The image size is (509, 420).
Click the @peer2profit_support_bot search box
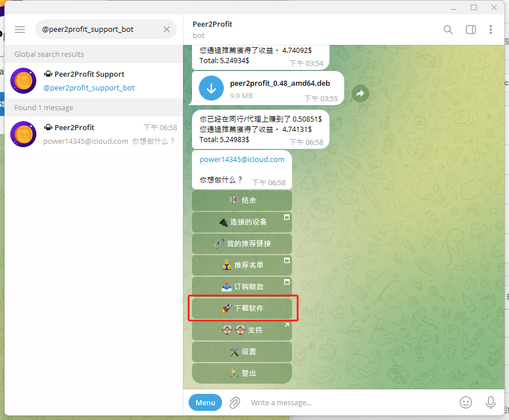pyautogui.click(x=106, y=30)
